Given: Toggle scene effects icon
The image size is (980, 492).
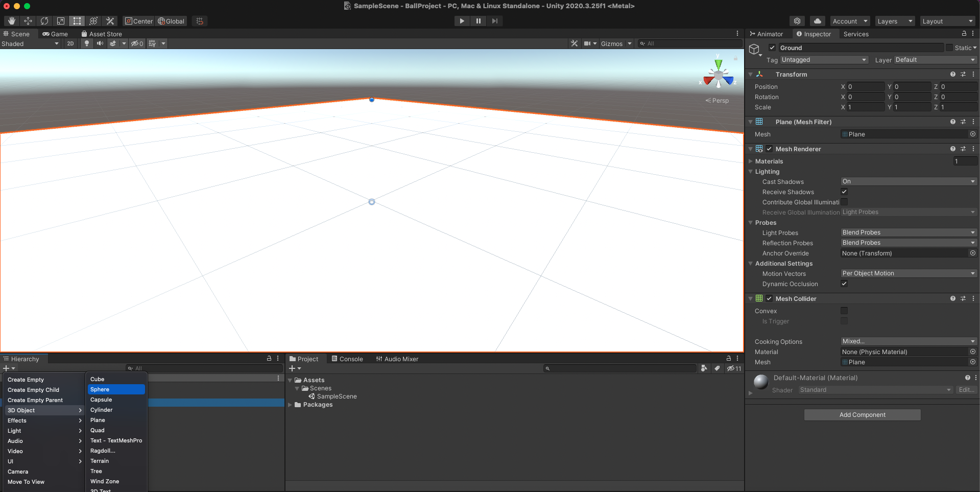Looking at the screenshot, I should [113, 43].
